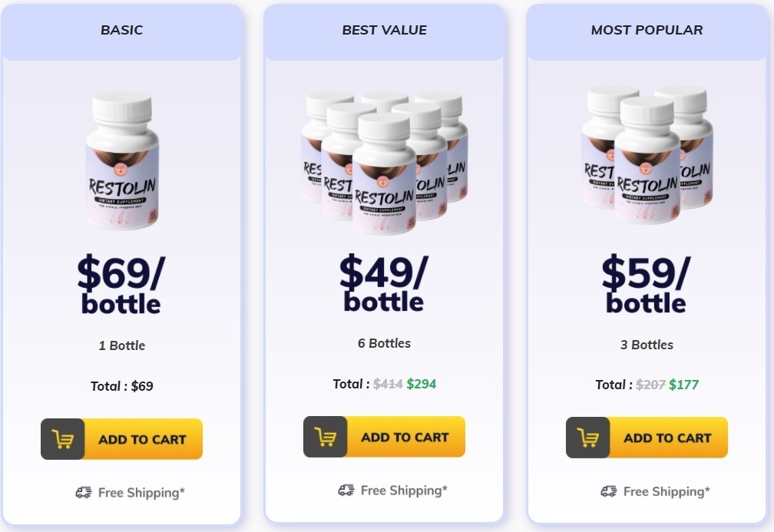The height and width of the screenshot is (532, 774).
Task: Add the 1 Bottle package to cart
Action: (121, 439)
